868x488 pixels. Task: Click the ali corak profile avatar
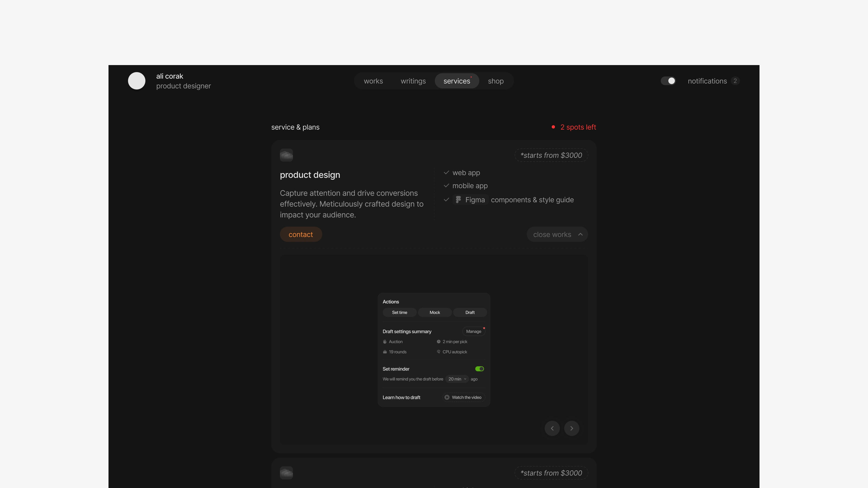pyautogui.click(x=136, y=81)
